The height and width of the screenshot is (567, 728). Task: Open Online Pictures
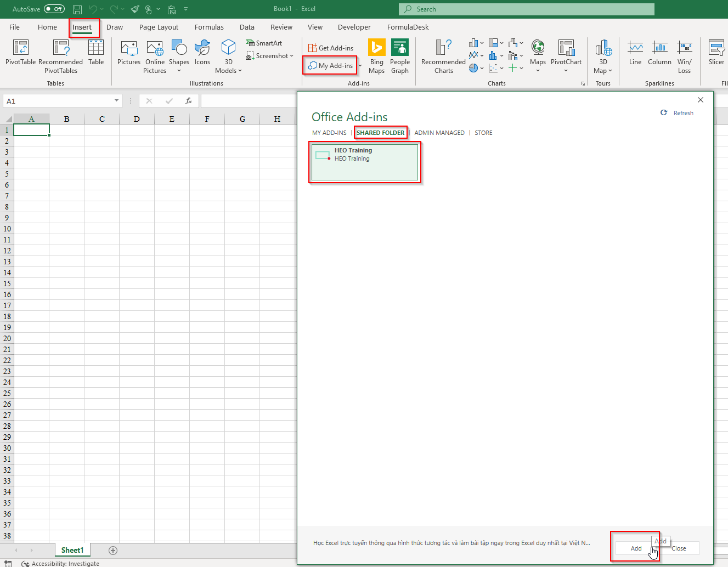click(x=155, y=56)
